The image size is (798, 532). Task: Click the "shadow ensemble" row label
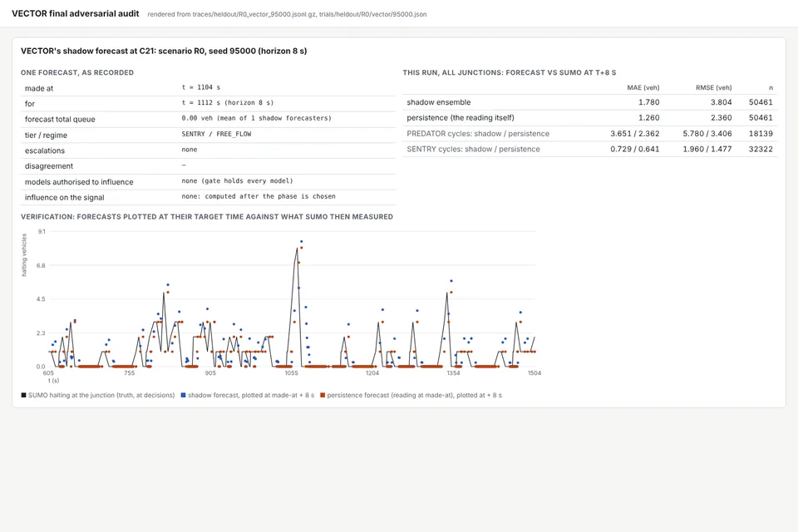click(x=439, y=102)
